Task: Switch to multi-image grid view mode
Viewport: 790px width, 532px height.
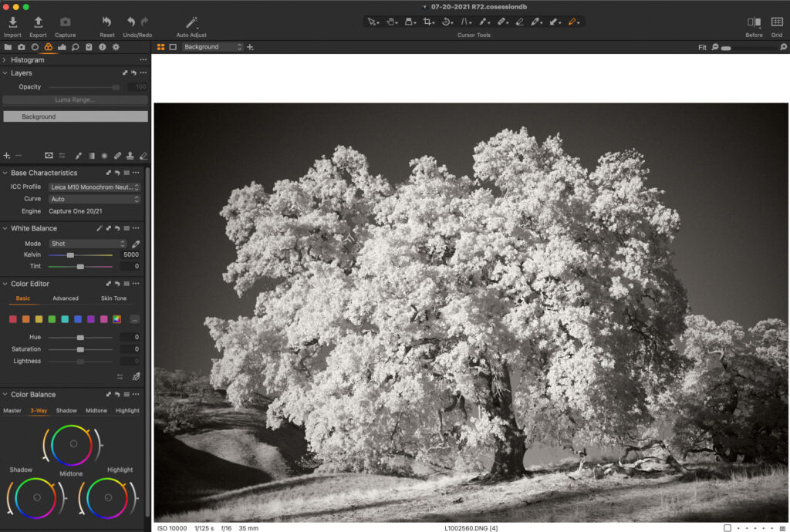Action: click(x=160, y=47)
